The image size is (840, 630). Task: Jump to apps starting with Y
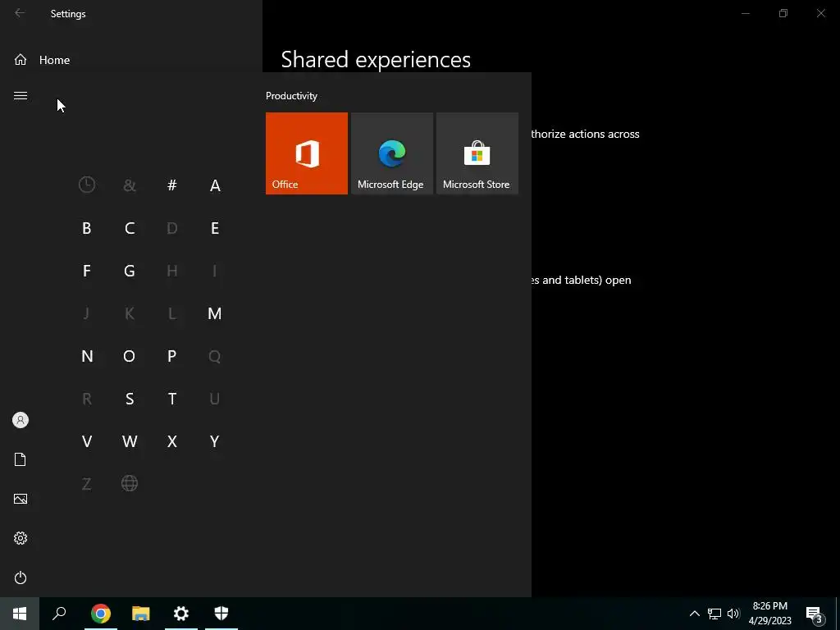coord(215,441)
